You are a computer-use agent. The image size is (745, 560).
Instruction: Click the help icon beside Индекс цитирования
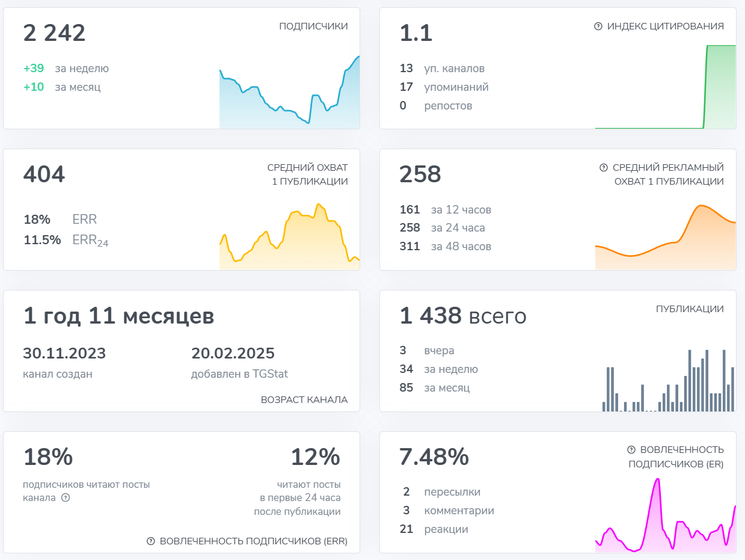pyautogui.click(x=598, y=26)
